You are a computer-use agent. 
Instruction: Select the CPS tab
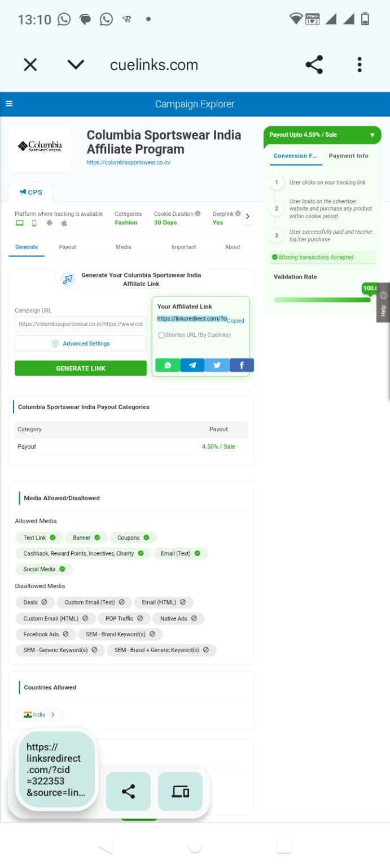pos(31,192)
